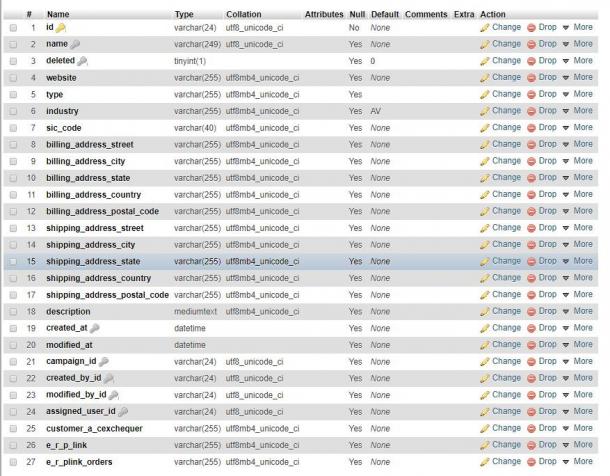The height and width of the screenshot is (476, 610).
Task: Click the red Drop icon for shipping_address_street row
Action: point(531,228)
